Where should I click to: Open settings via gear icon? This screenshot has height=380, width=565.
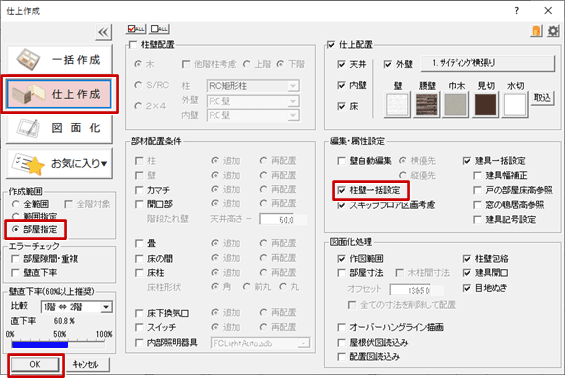click(x=553, y=31)
